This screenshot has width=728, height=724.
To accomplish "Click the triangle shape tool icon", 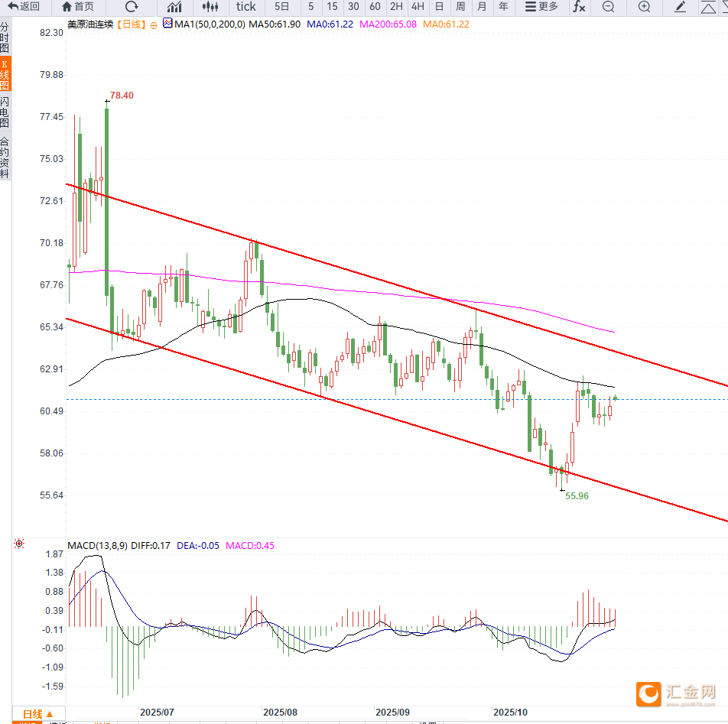I will [708, 8].
